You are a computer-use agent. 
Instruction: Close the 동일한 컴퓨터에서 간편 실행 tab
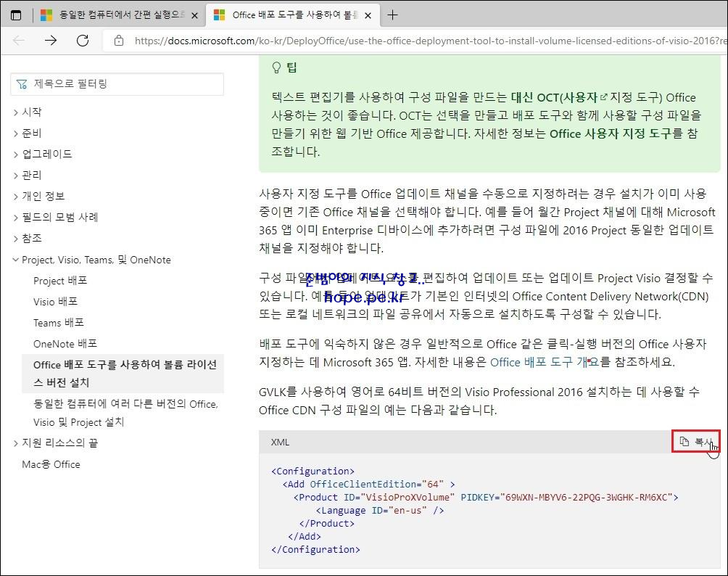click(195, 15)
